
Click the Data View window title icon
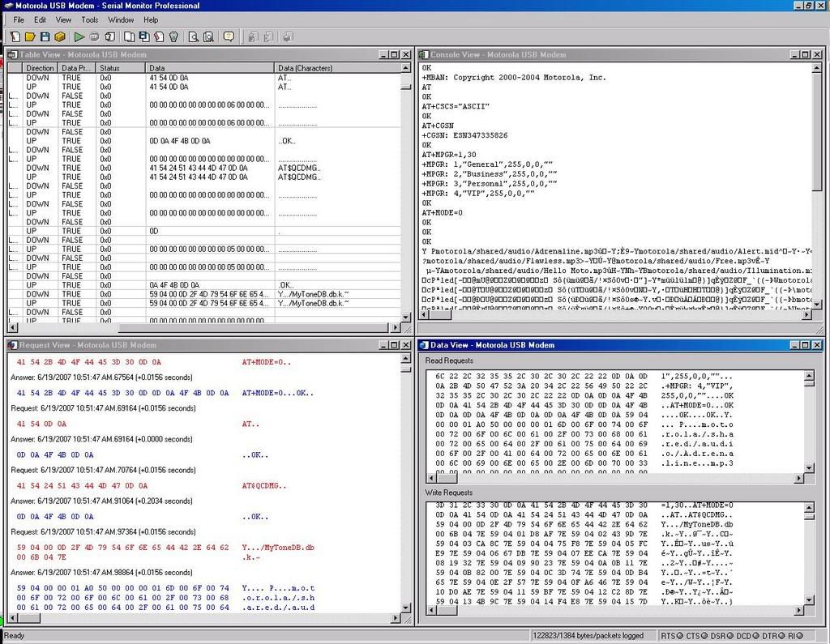[423, 345]
